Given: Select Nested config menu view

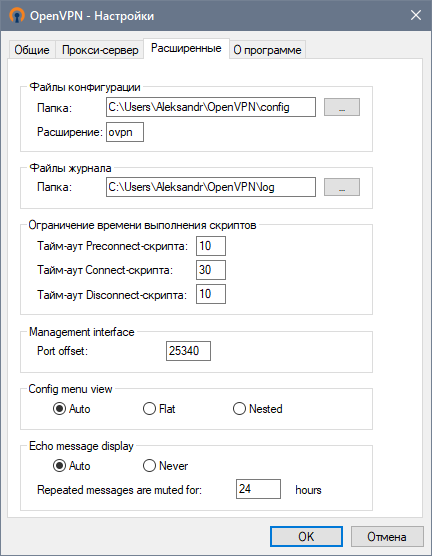Looking at the screenshot, I should 257,408.
